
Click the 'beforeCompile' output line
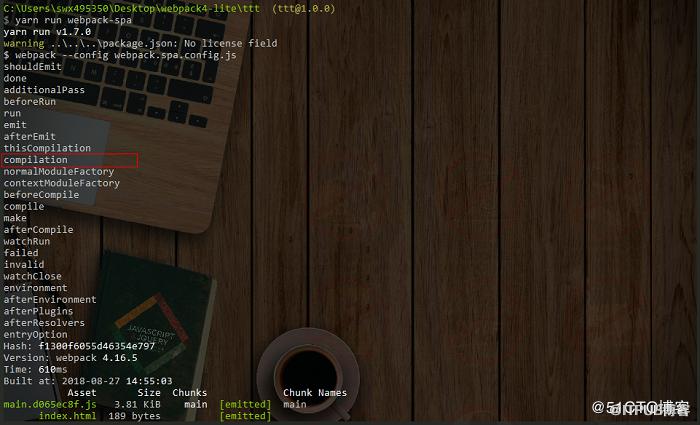(x=42, y=195)
